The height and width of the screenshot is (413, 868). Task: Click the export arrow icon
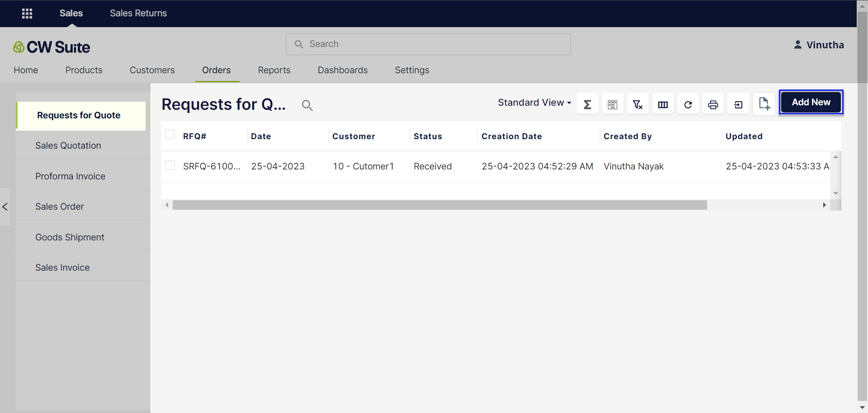pyautogui.click(x=738, y=104)
